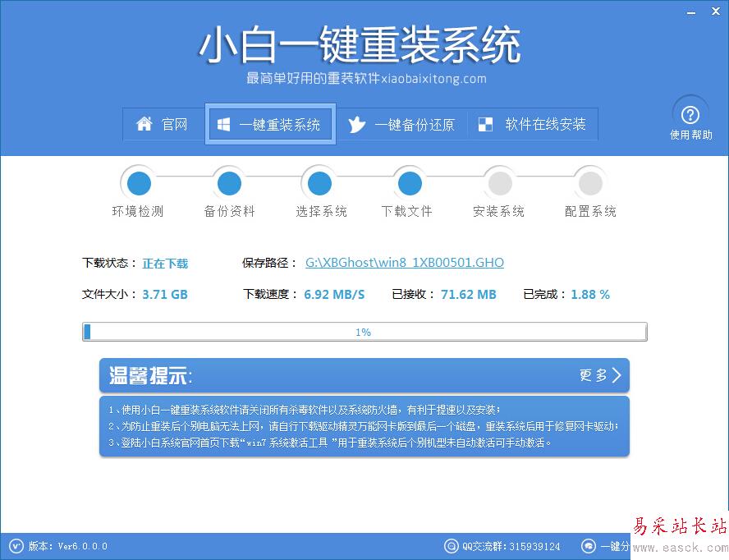Click the 正在下载 status text
Screen dimensions: 729x560
click(165, 264)
